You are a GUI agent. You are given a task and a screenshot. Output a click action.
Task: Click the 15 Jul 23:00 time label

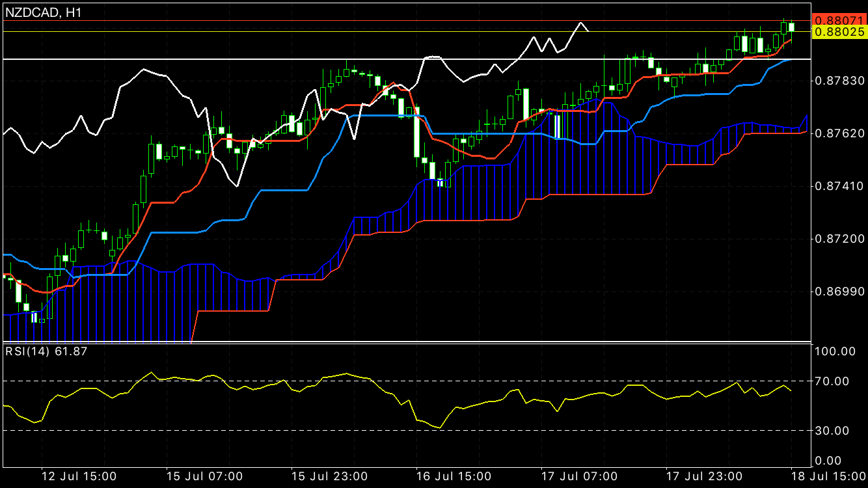click(330, 476)
